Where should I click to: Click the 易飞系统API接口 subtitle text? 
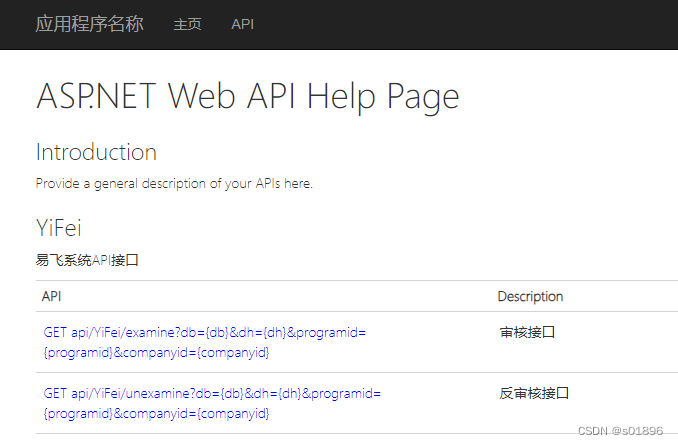(x=87, y=261)
